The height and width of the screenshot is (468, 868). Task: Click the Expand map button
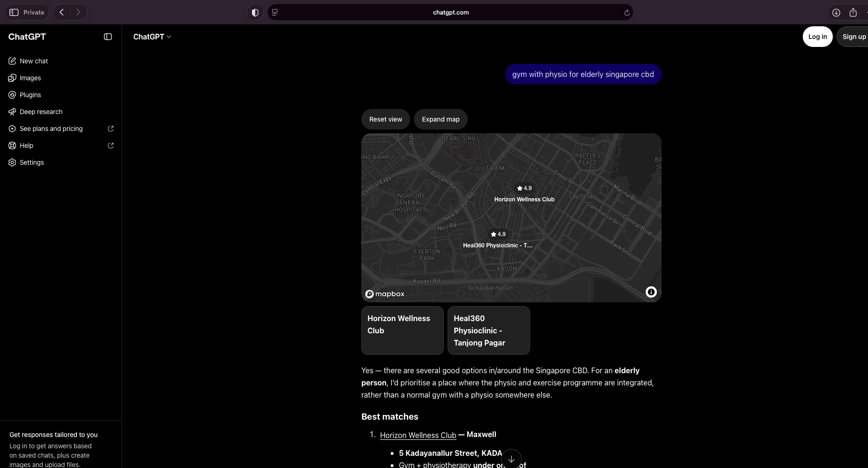pyautogui.click(x=441, y=119)
